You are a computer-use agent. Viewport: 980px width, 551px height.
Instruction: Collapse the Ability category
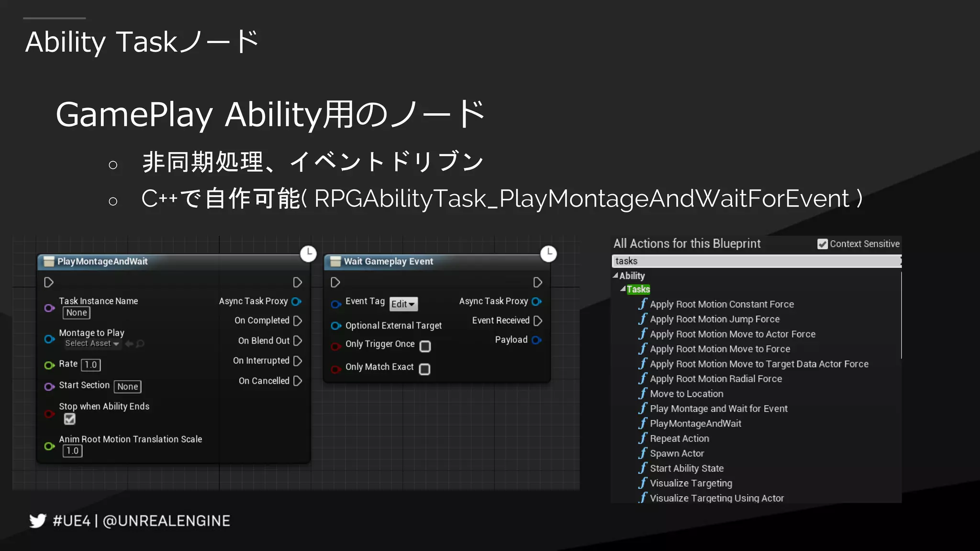[x=615, y=275]
